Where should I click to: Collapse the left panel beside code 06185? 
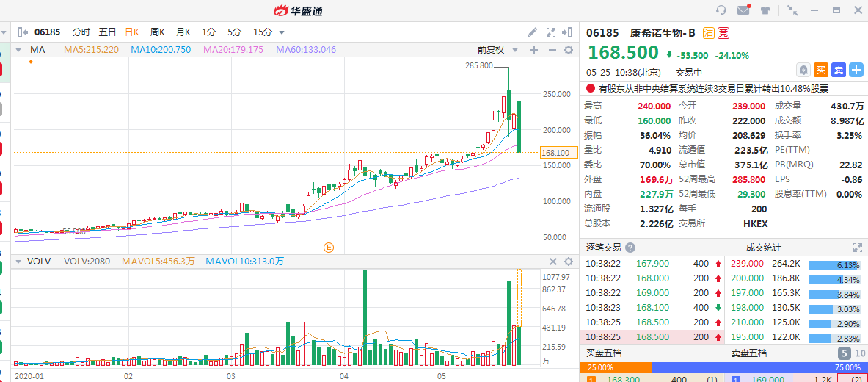click(22, 32)
